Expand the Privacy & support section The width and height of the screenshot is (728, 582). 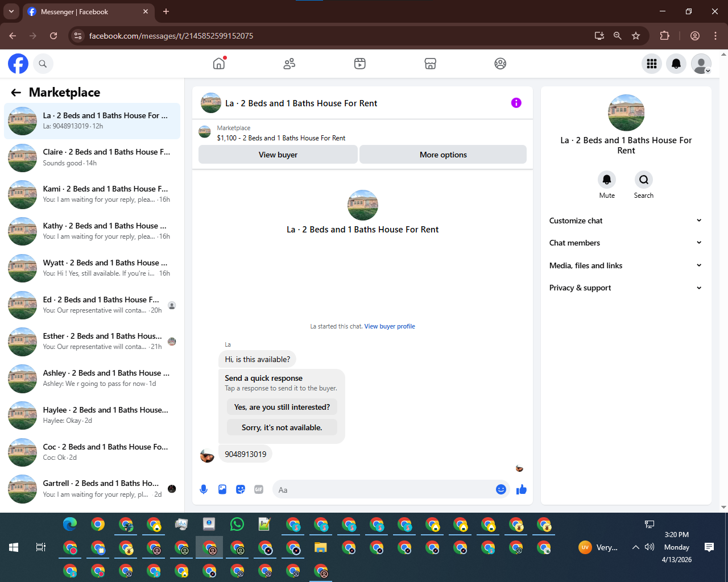click(626, 288)
